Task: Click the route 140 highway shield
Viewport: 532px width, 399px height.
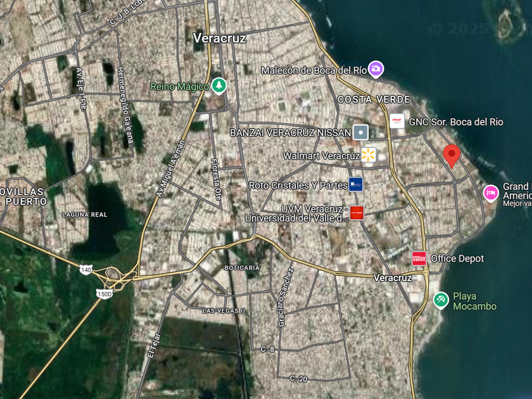Action: tap(86, 270)
